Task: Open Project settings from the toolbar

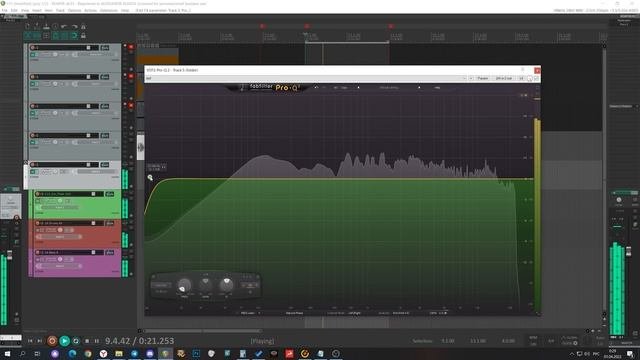Action: 56,27
